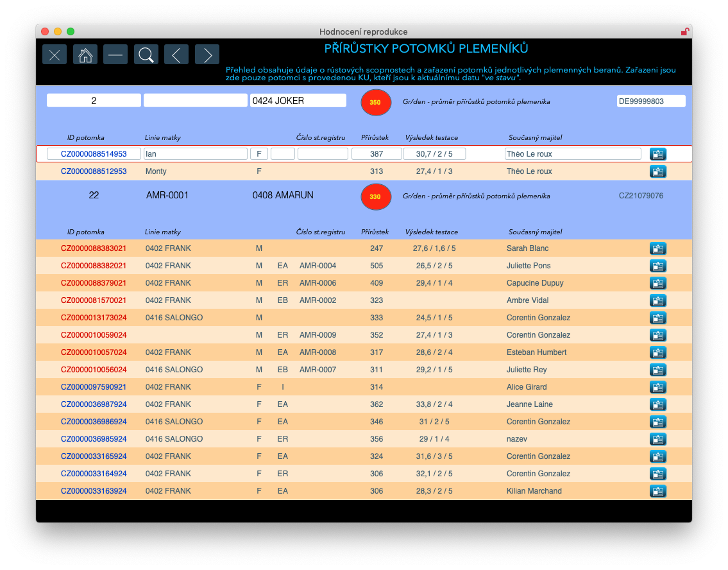Image resolution: width=728 pixels, height=570 pixels.
Task: Click the X close toolbar icon
Action: point(55,55)
